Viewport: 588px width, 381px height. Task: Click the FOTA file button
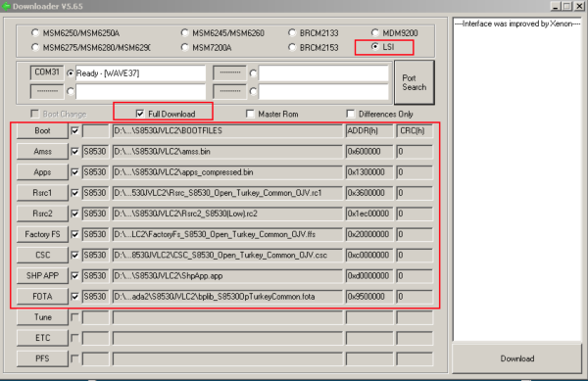[42, 297]
